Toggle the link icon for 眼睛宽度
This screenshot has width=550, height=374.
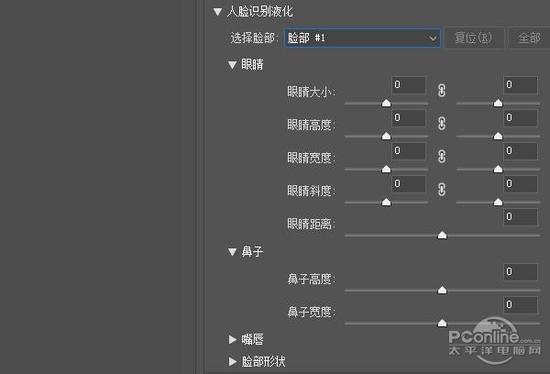pyautogui.click(x=442, y=156)
